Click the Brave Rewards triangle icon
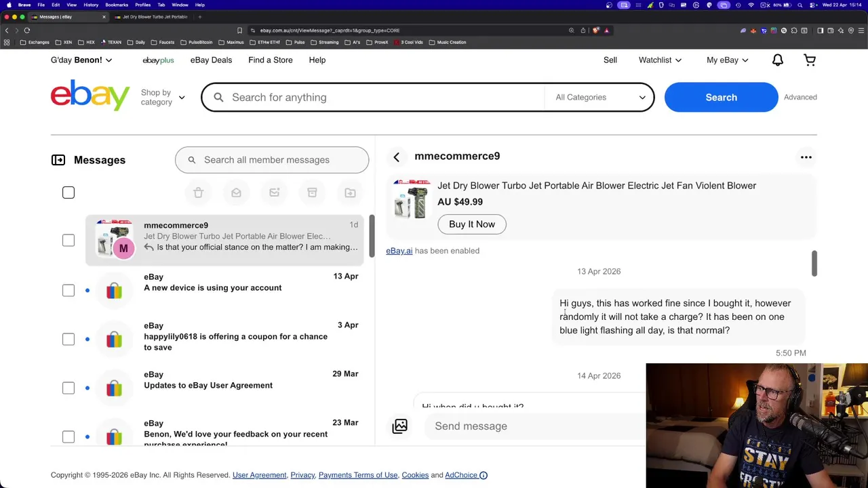This screenshot has height=488, width=868. pos(606,30)
